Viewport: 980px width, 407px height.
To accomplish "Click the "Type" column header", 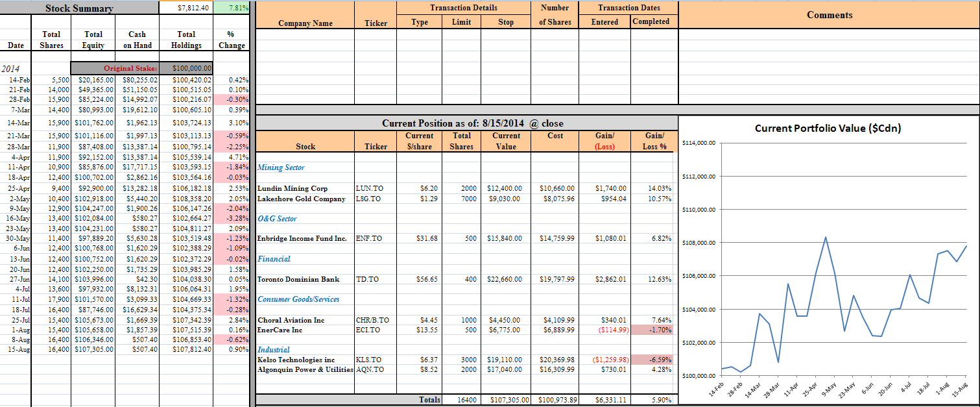I will click(420, 22).
